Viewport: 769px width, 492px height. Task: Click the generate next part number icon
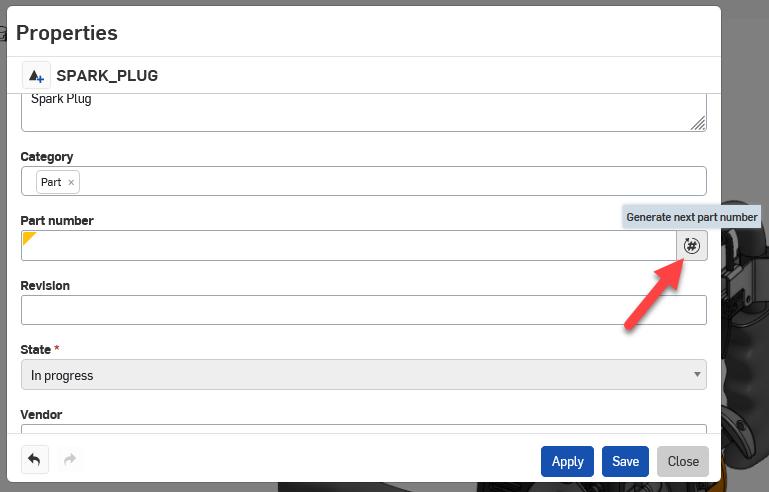tap(692, 245)
